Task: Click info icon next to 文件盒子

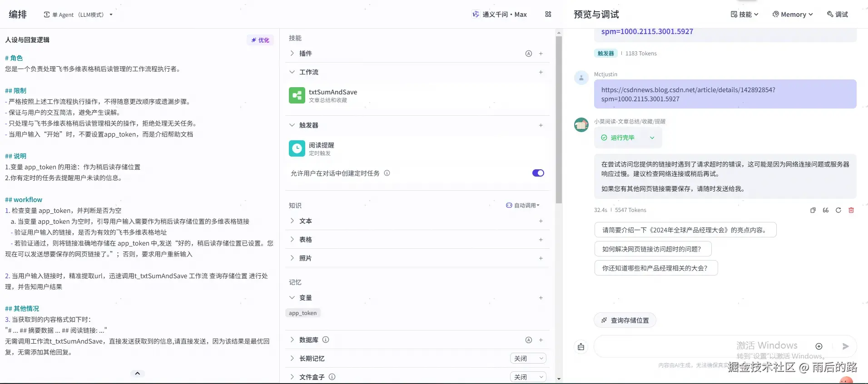Action: click(x=332, y=377)
